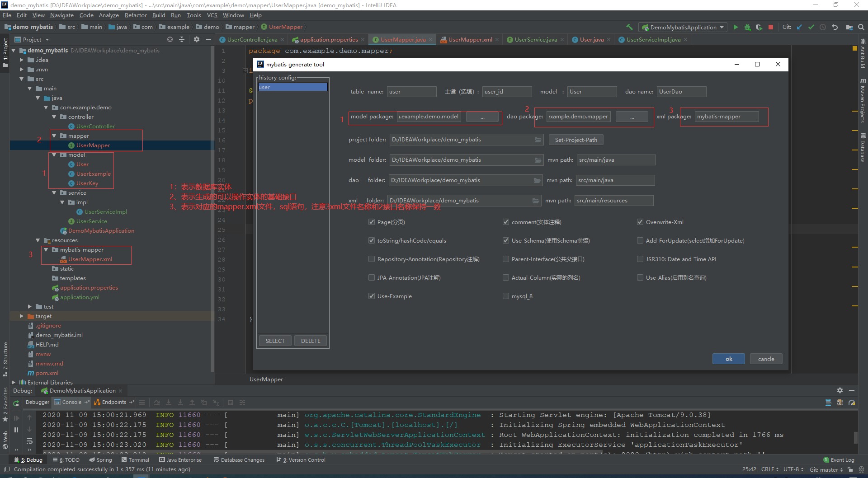Toggle the Overwrite-Xml checkbox
The width and height of the screenshot is (868, 478).
click(640, 222)
